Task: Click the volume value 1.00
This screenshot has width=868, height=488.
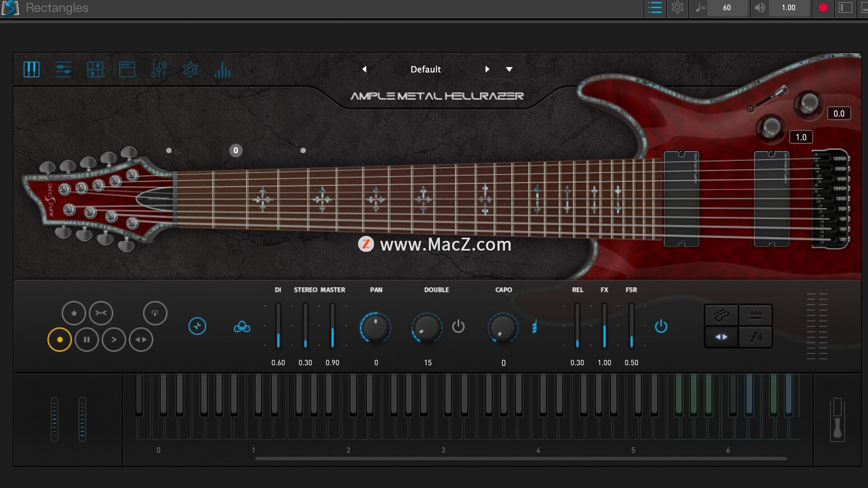Action: (x=788, y=8)
